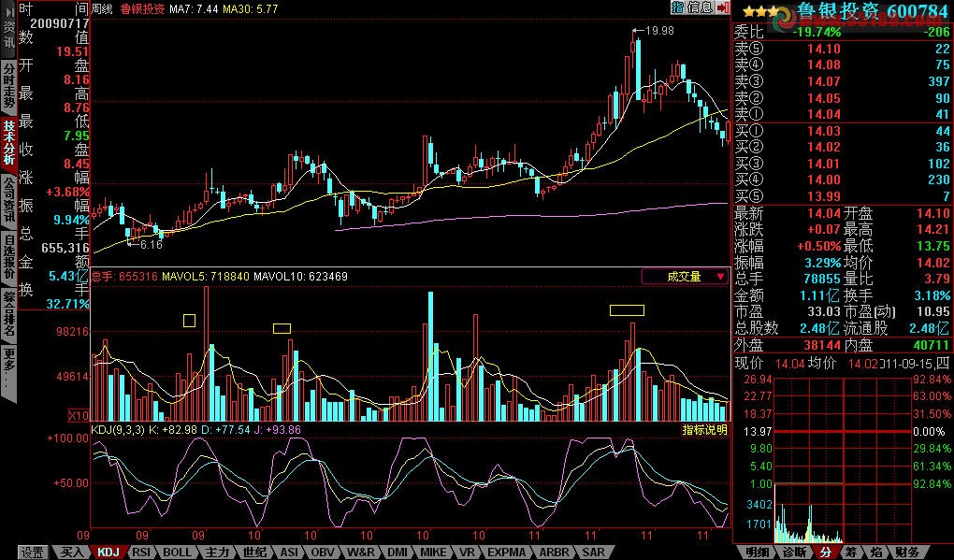
Task: Switch to the RSI indicator tab
Action: 141,553
